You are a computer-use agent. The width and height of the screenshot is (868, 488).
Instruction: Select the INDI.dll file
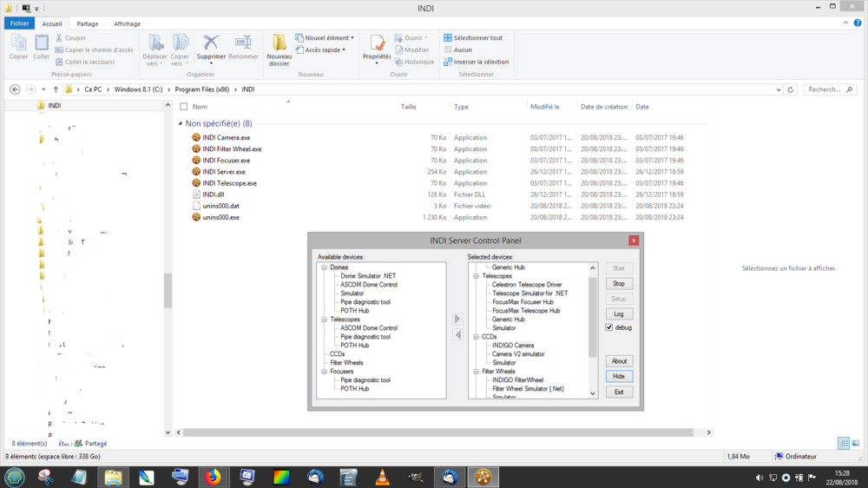214,195
